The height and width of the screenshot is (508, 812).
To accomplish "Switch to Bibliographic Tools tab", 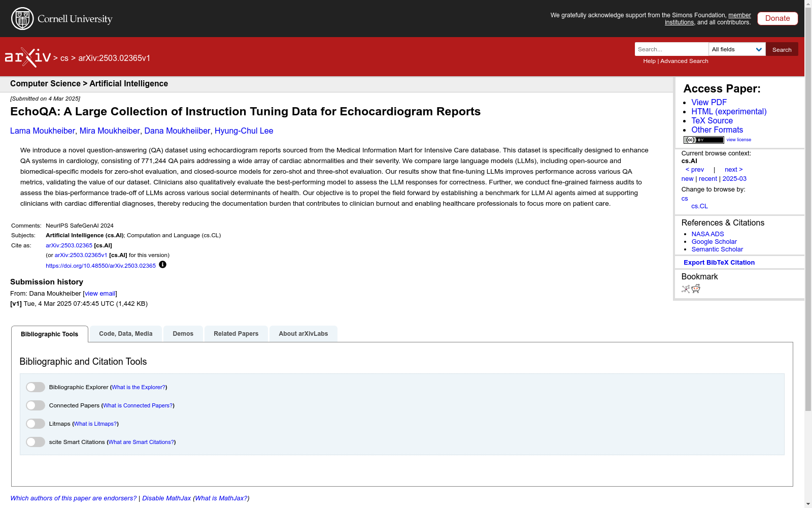I will pyautogui.click(x=50, y=334).
